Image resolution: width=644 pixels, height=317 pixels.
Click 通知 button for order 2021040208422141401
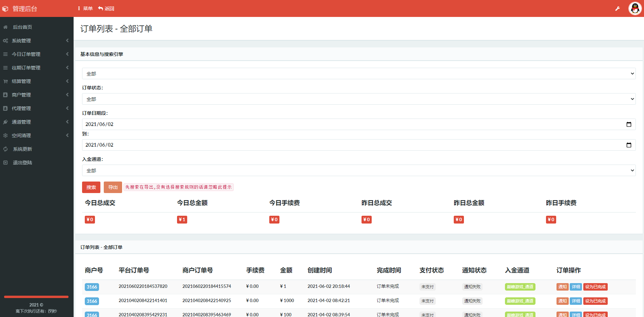(562, 301)
